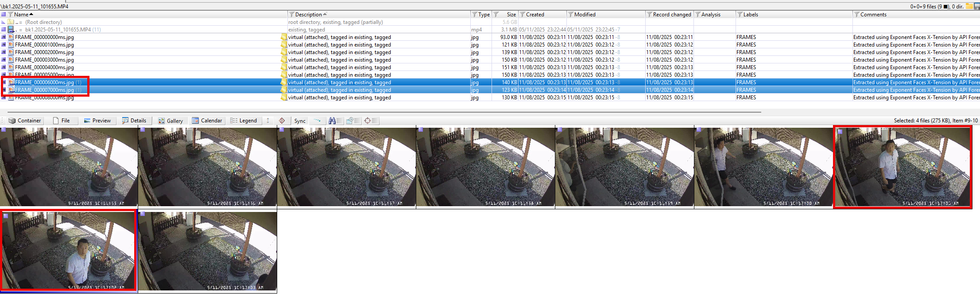
Task: Switch to the Preview tab
Action: (97, 121)
